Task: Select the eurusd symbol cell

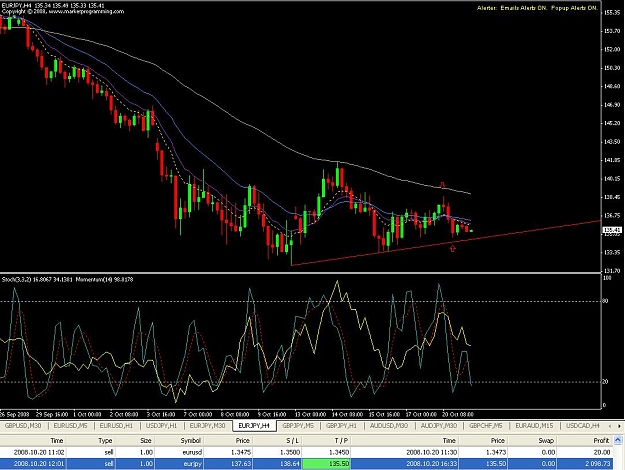Action: tap(192, 452)
